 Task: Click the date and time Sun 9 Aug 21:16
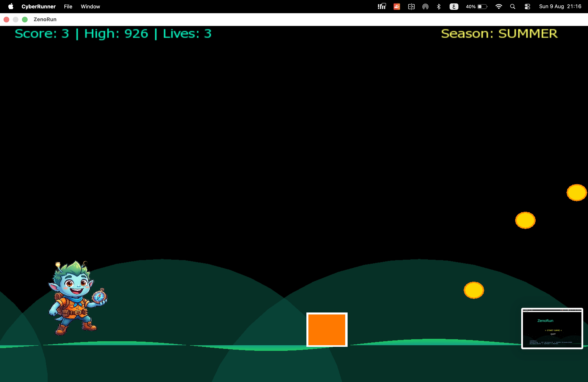pyautogui.click(x=560, y=6)
